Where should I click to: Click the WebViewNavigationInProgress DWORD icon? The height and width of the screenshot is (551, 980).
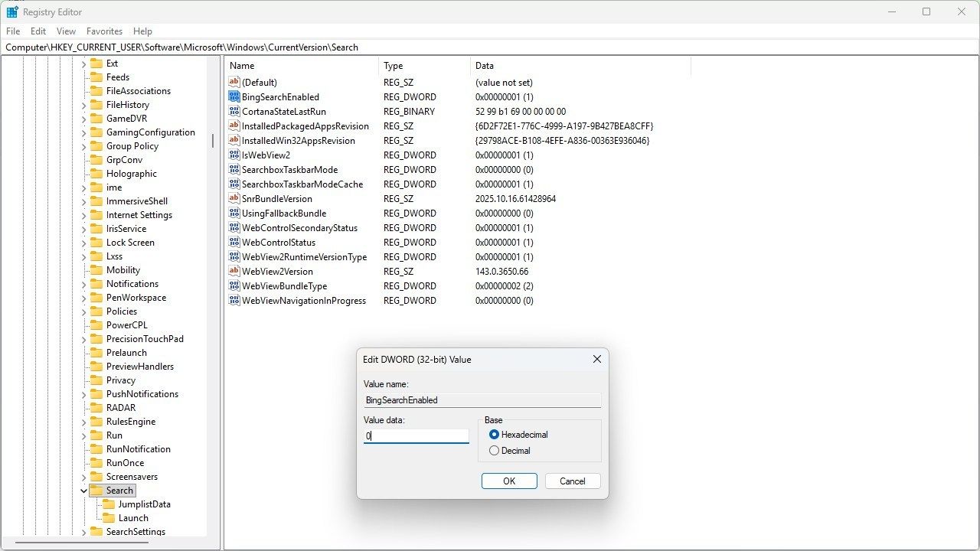point(234,301)
